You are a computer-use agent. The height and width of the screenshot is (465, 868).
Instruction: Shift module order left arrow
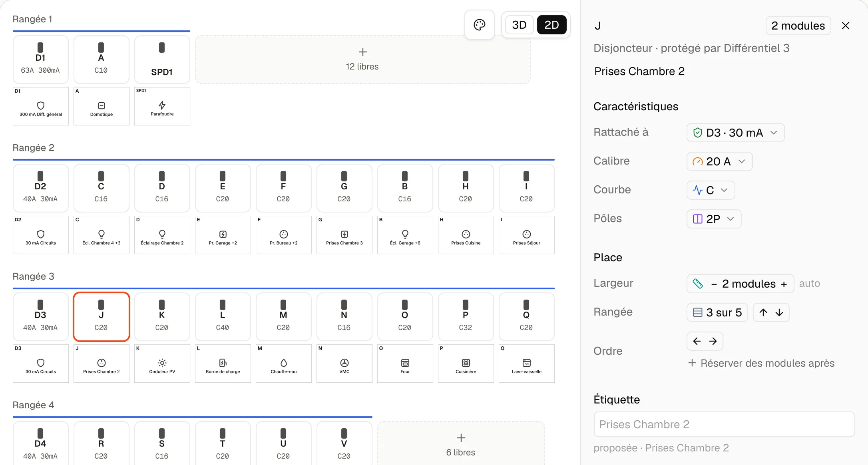(x=697, y=341)
